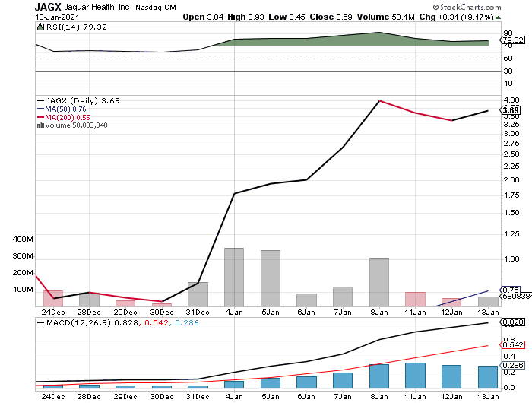Click the pink 11Jan volume bar
Screen dimensions: 532x403
pos(415,300)
